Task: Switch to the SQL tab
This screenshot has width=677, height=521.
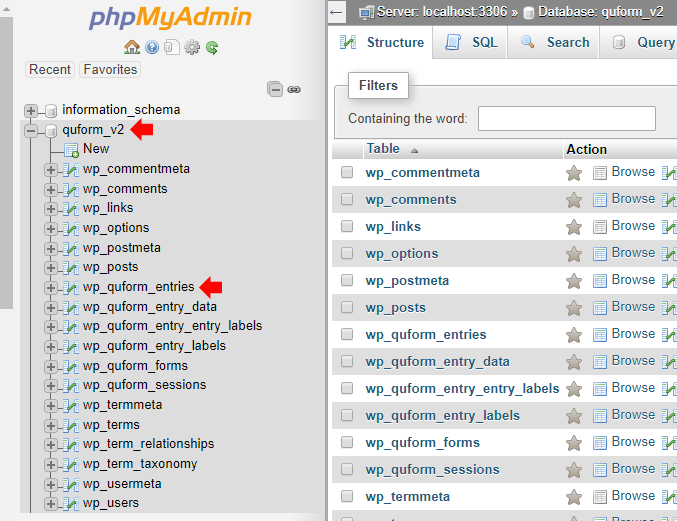Action: tap(470, 42)
